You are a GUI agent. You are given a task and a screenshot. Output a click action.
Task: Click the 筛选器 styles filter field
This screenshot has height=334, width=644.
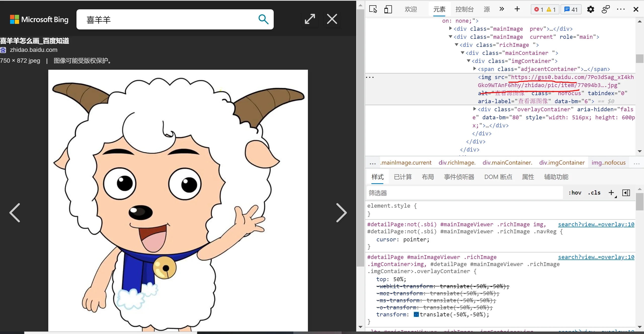pos(465,193)
